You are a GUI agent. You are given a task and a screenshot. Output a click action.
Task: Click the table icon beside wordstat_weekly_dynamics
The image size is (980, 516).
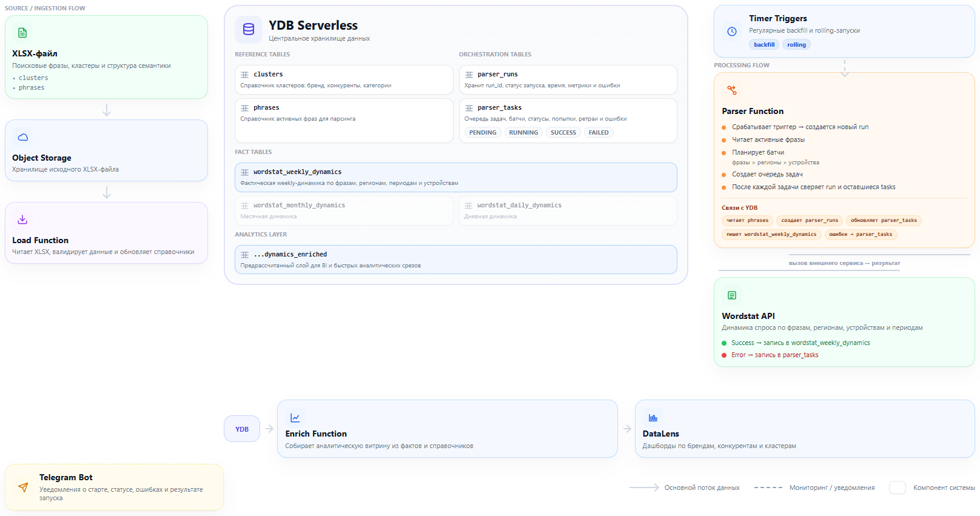click(x=245, y=172)
